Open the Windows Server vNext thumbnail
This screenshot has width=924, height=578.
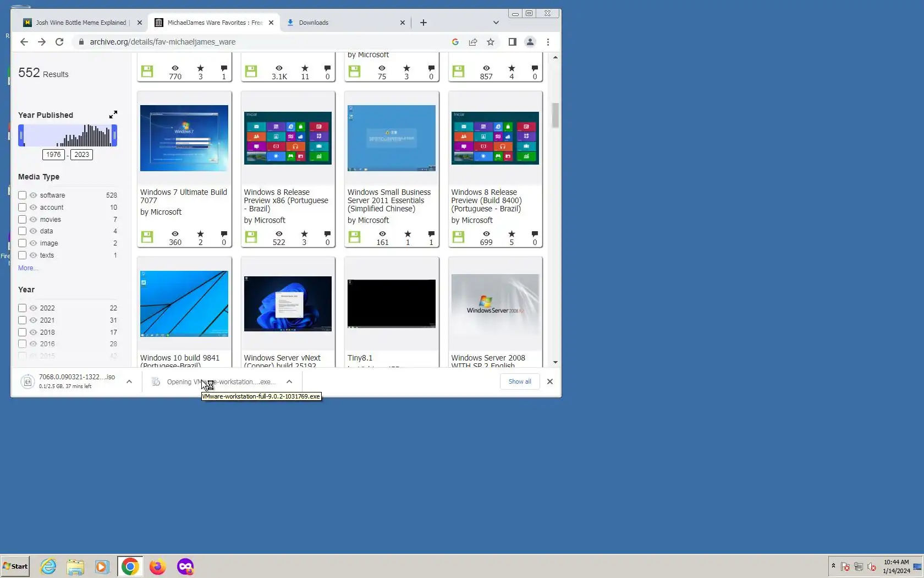coord(288,304)
